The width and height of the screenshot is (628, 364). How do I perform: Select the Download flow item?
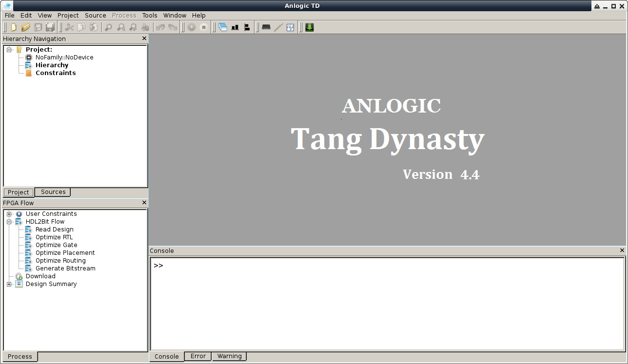(40, 276)
